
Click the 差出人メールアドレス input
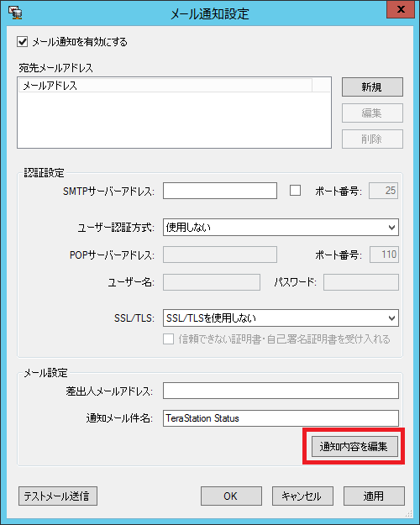coord(281,391)
